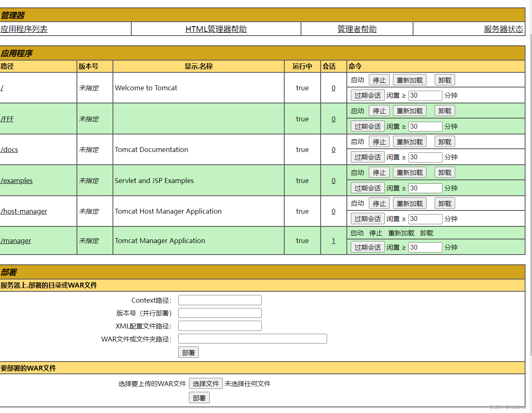Click 停止 for the root / application
Viewport: 532px width, 413px height.
coord(379,80)
